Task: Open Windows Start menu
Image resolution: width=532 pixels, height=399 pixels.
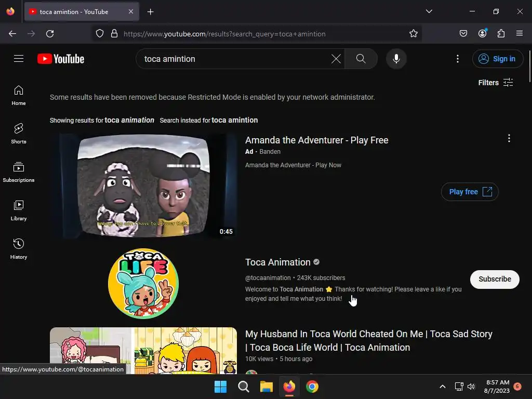Action: (x=220, y=387)
